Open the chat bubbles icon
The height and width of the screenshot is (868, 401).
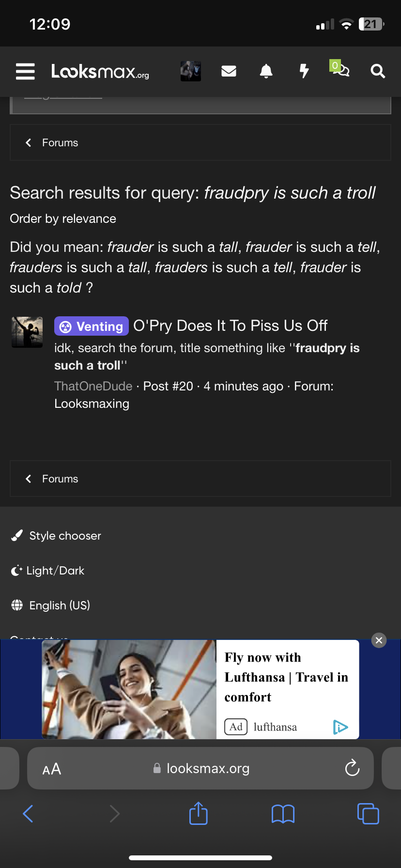coord(341,71)
